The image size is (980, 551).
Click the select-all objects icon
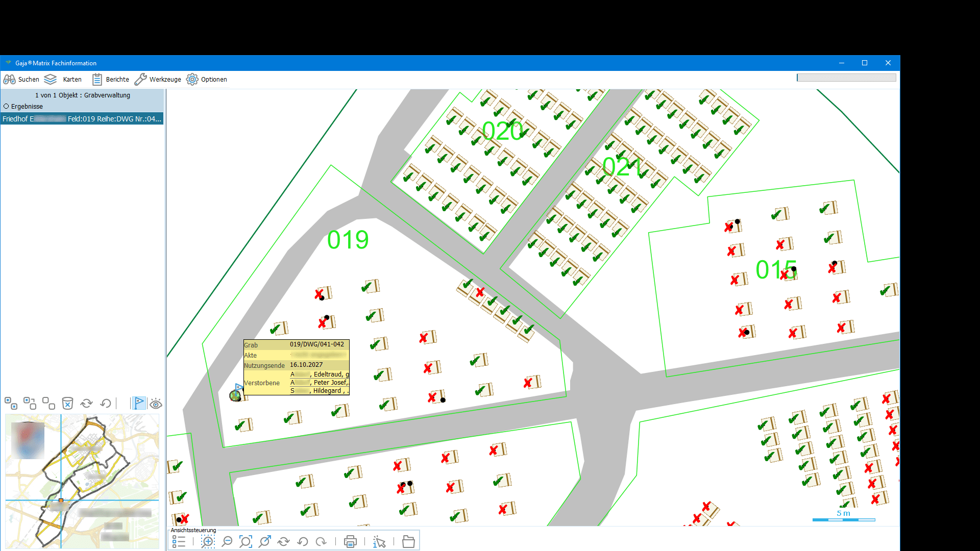pos(11,404)
